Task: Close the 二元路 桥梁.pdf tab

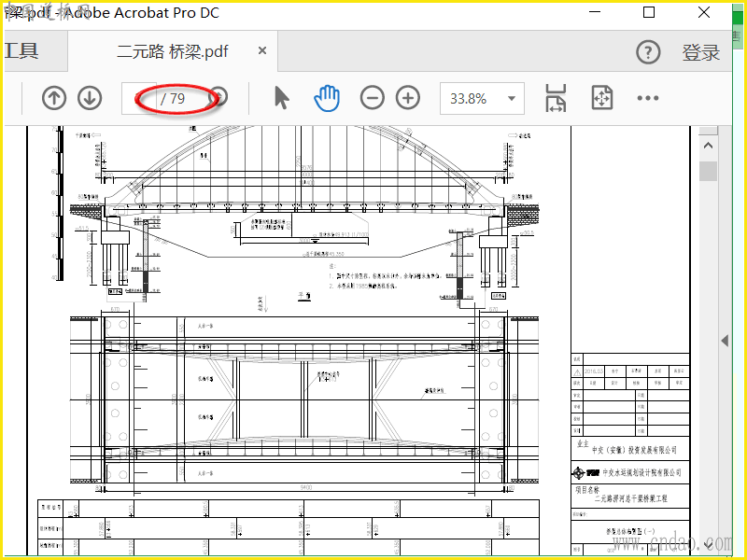Action: click(262, 50)
